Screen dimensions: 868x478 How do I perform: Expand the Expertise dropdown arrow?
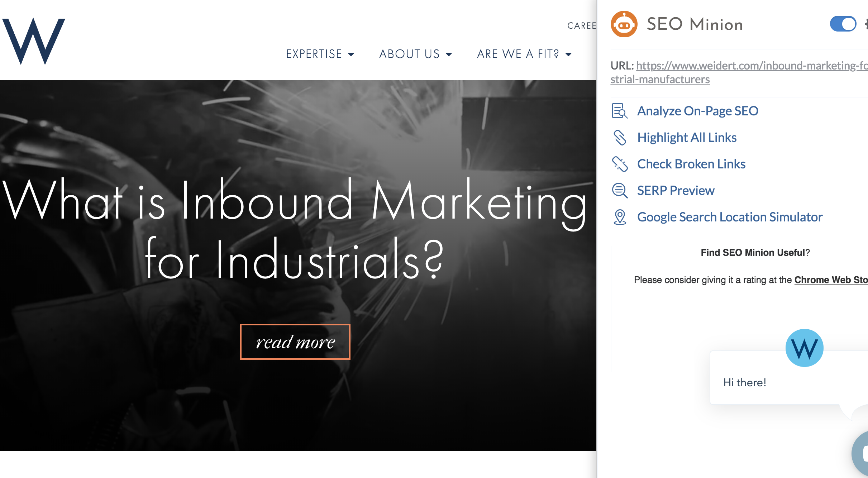pos(351,54)
